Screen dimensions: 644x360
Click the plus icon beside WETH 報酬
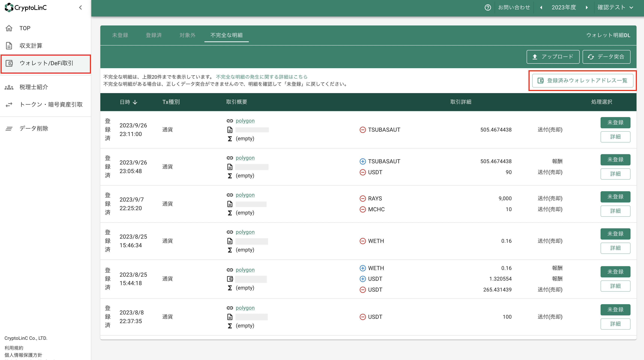[362, 268]
